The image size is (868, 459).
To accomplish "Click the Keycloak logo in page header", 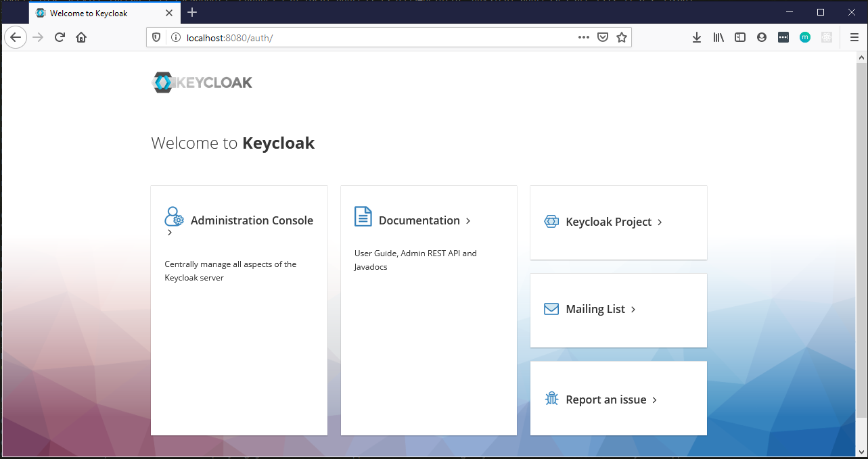I will pos(202,82).
